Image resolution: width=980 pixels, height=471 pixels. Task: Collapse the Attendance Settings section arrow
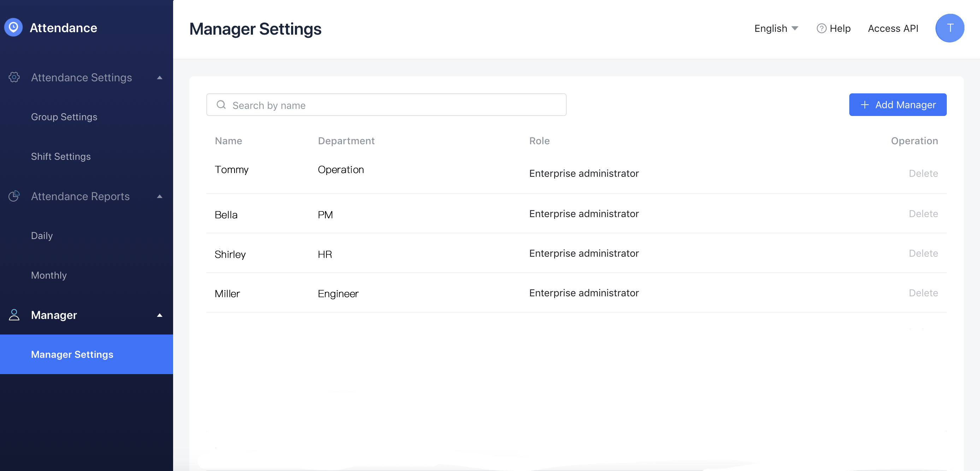click(x=160, y=78)
